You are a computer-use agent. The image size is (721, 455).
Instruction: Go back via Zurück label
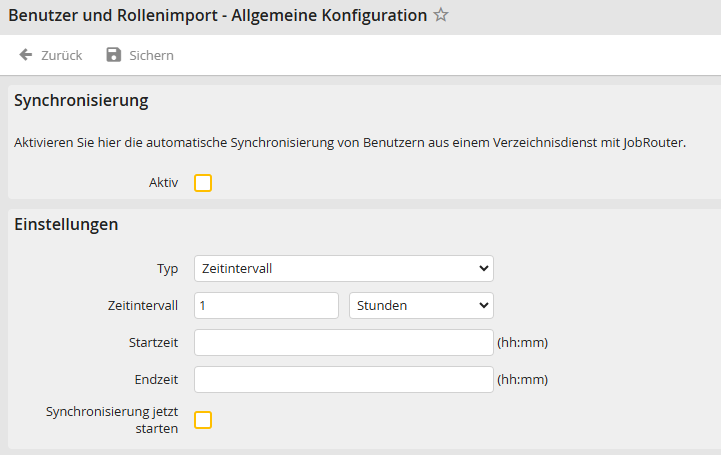(62, 56)
